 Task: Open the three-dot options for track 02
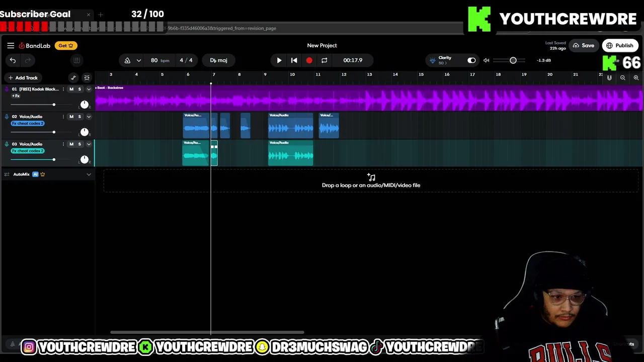(63, 117)
